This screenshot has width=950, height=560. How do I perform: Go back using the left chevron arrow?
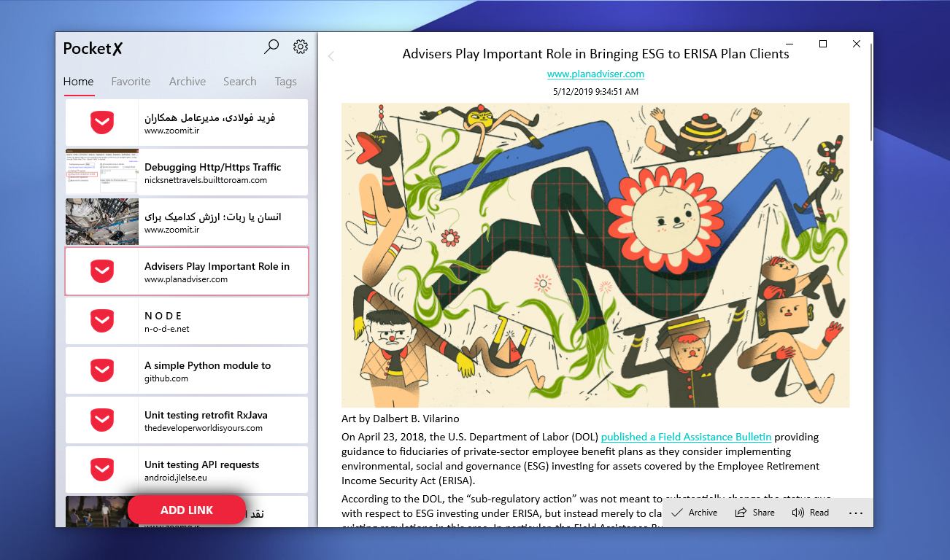point(331,56)
